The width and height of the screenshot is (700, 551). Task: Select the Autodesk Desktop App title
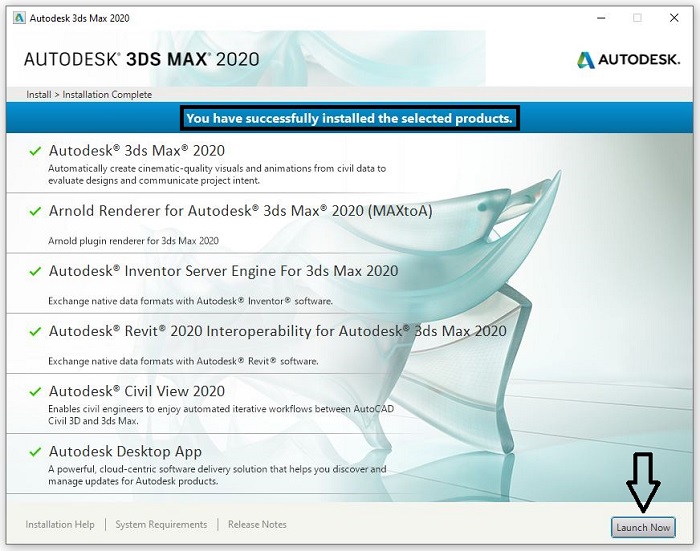(125, 452)
